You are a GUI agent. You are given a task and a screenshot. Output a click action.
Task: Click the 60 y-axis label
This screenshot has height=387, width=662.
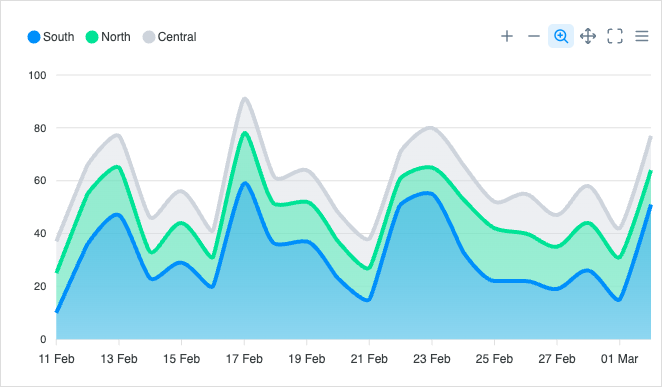[40, 181]
